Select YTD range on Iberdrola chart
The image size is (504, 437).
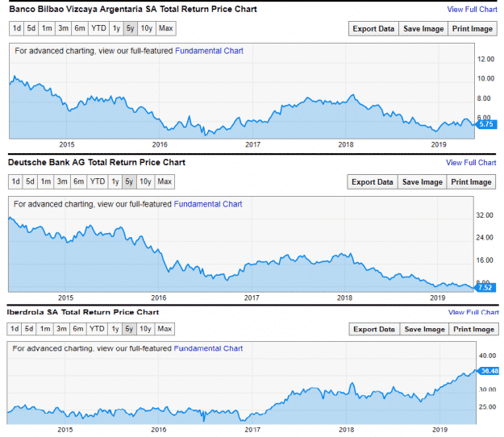tap(97, 329)
